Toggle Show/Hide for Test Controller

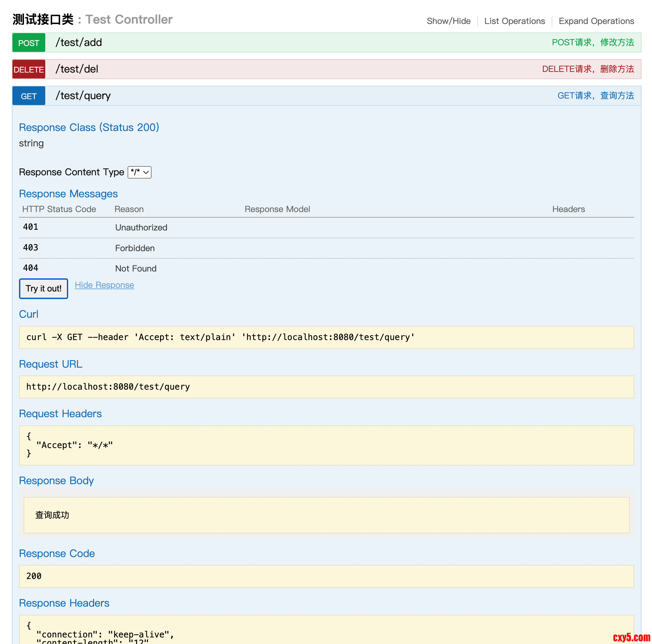coord(449,21)
